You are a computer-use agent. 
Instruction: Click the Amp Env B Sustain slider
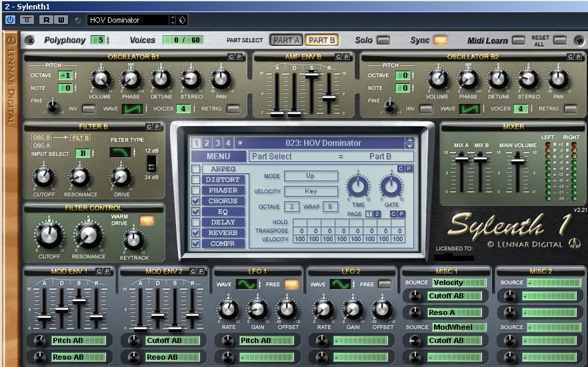click(311, 75)
